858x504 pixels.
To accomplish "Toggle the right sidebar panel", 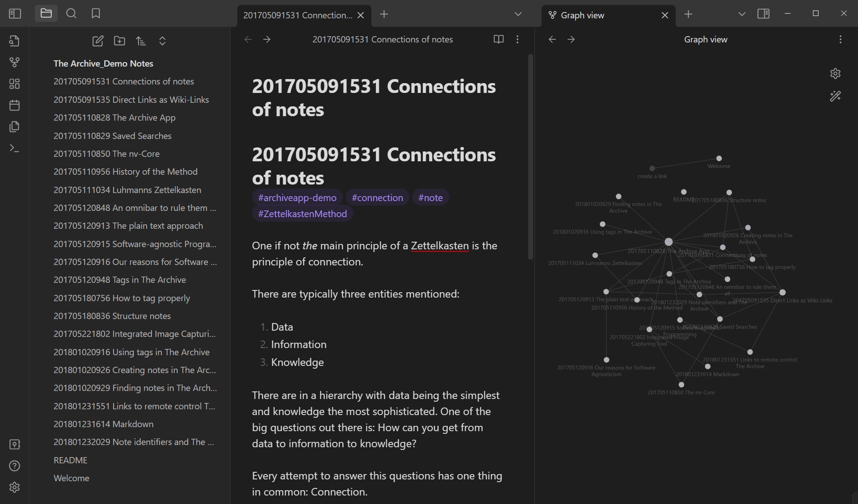I will click(763, 14).
